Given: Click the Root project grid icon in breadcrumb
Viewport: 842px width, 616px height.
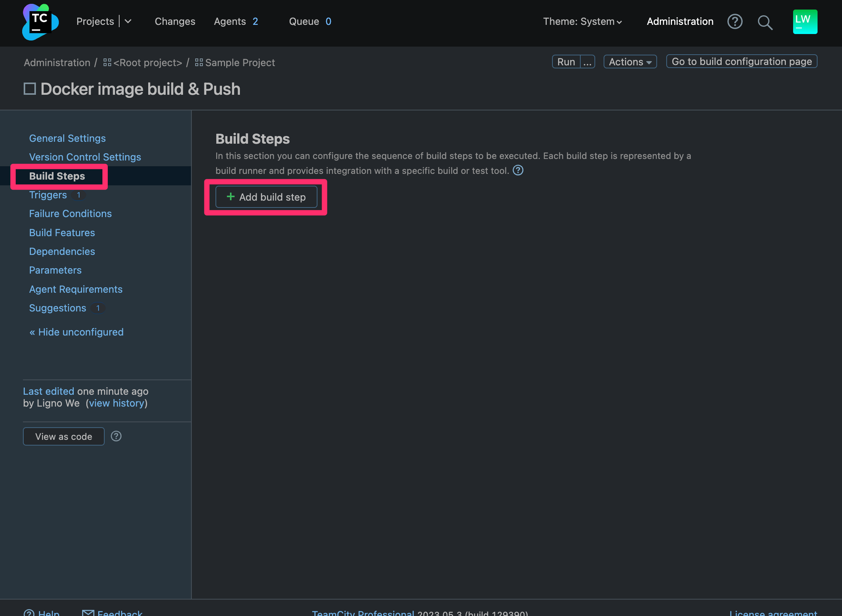Looking at the screenshot, I should point(107,62).
